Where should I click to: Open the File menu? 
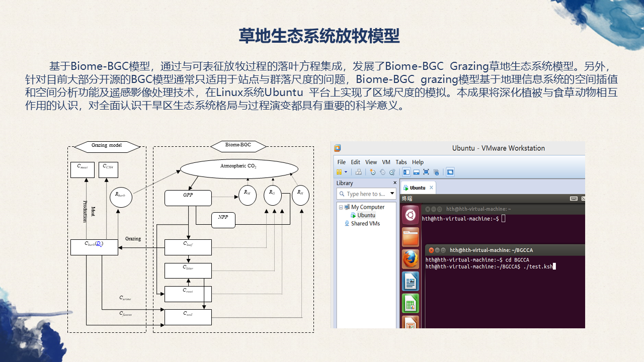pyautogui.click(x=341, y=162)
